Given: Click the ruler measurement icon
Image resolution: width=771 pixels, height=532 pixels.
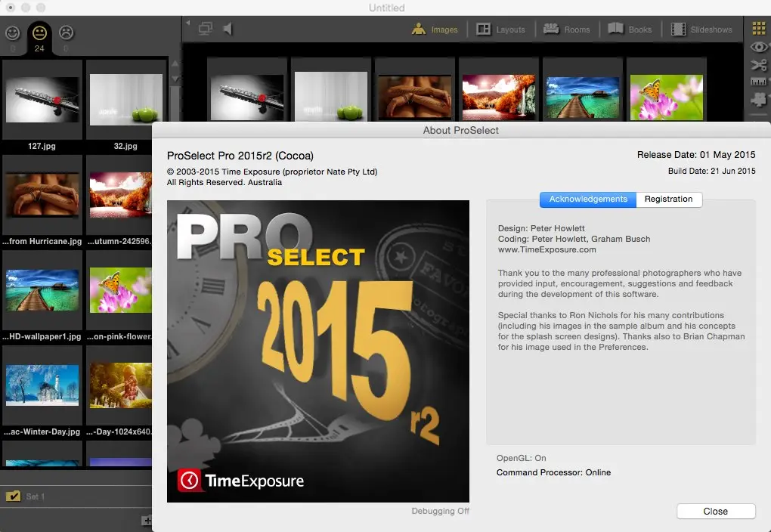Looking at the screenshot, I should coord(759,82).
